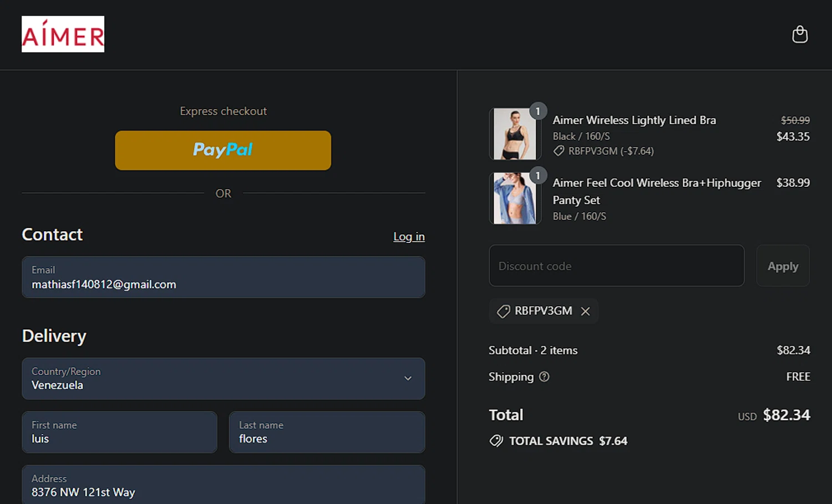
Task: Open the Wireless Lightly Lined Bra thumbnail
Action: pos(515,134)
